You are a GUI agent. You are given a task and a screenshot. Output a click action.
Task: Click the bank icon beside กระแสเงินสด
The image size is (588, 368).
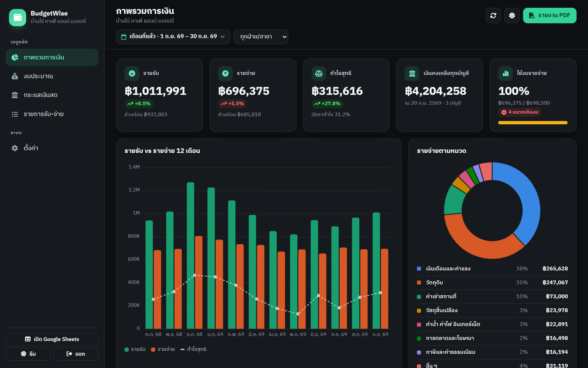(15, 95)
